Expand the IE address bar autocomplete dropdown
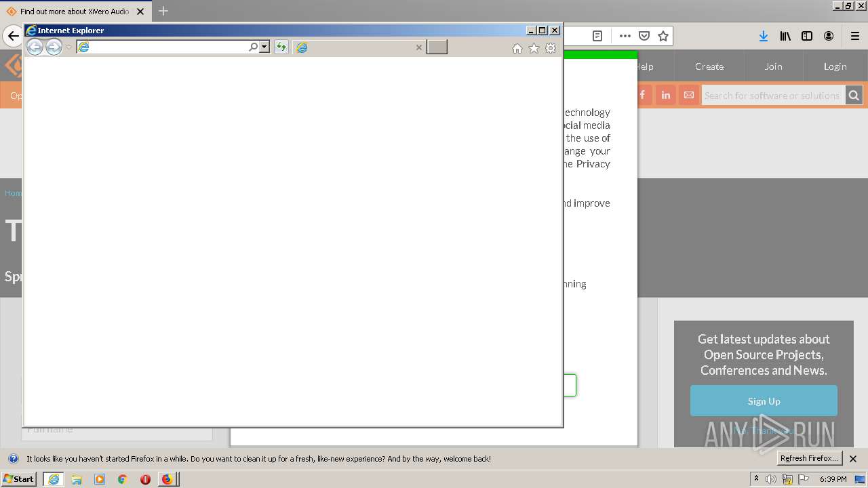868x488 pixels. click(x=264, y=47)
